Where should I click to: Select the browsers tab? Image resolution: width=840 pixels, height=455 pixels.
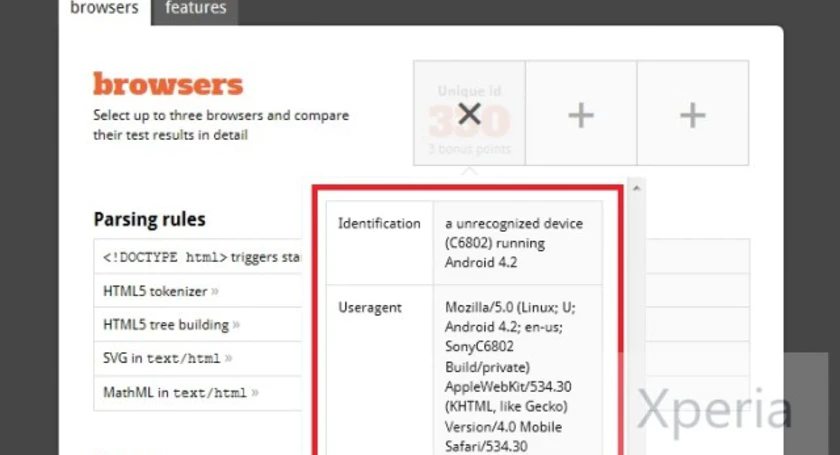pos(104,9)
